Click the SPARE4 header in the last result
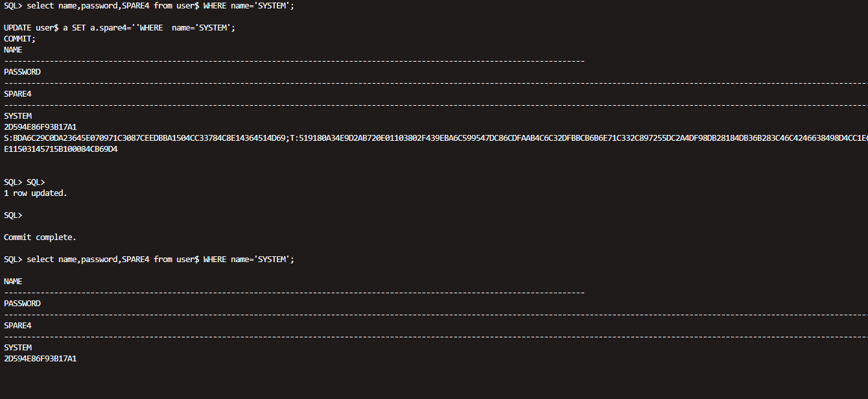868x399 pixels. [x=18, y=326]
